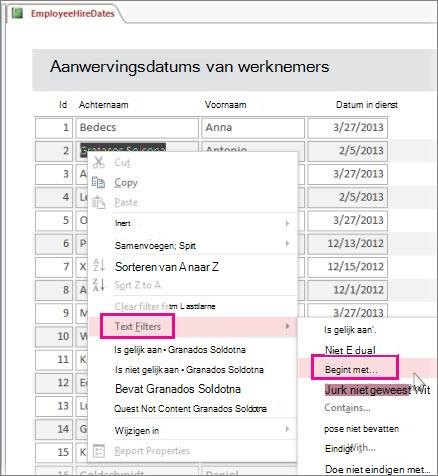Click the hire date in row 4

(347, 197)
